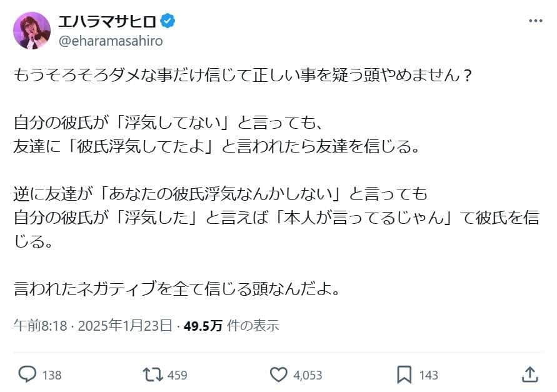Screen dimensions: 557x392
Task: Open the @eharamasahiro handle link
Action: pyautogui.click(x=110, y=41)
